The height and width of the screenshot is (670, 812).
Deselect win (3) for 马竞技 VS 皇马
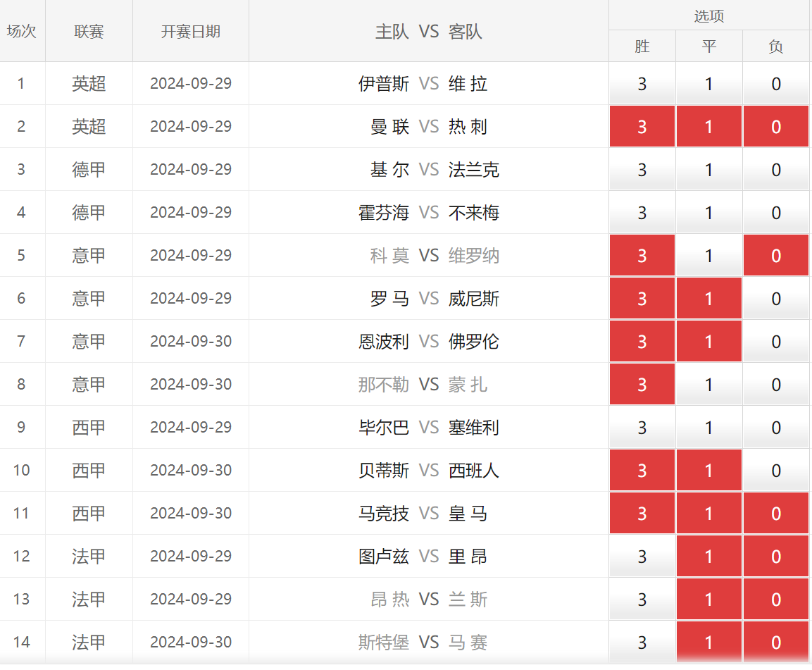pyautogui.click(x=642, y=514)
